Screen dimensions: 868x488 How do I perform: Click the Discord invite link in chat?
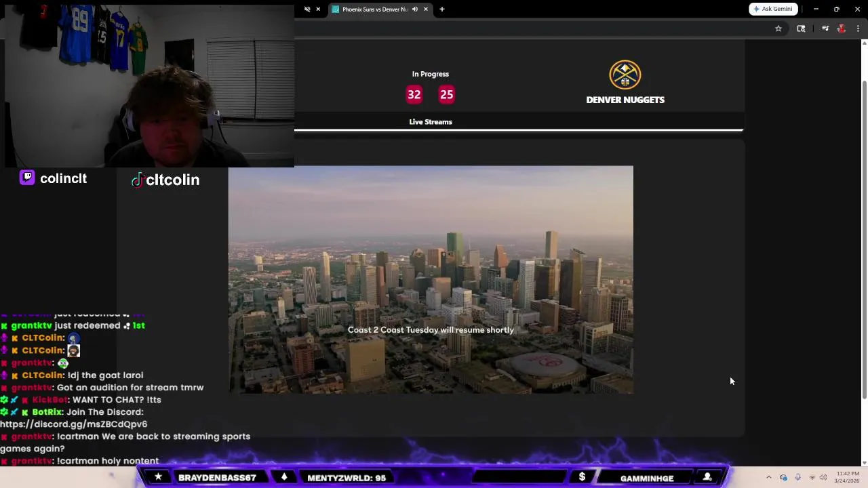click(x=73, y=424)
